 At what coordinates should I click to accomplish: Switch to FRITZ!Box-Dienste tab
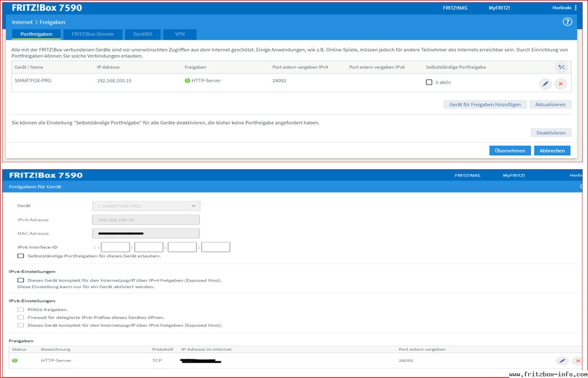coord(93,34)
